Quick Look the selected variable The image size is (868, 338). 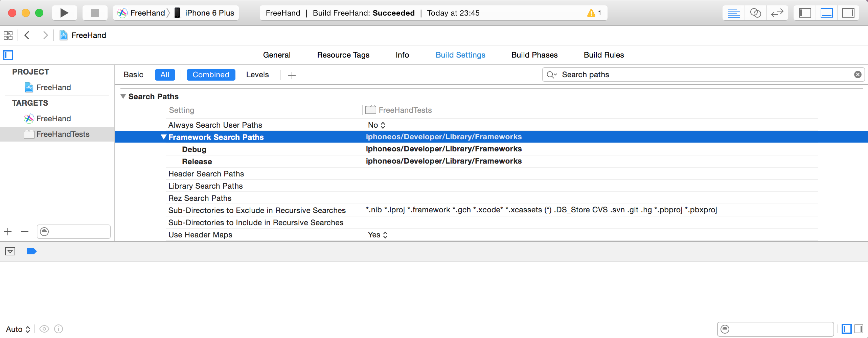tap(44, 329)
